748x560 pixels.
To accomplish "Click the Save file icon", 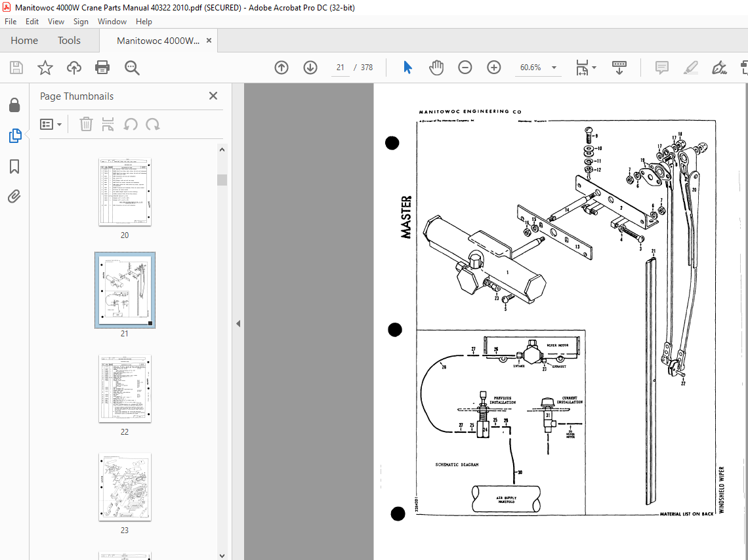I will (x=16, y=68).
